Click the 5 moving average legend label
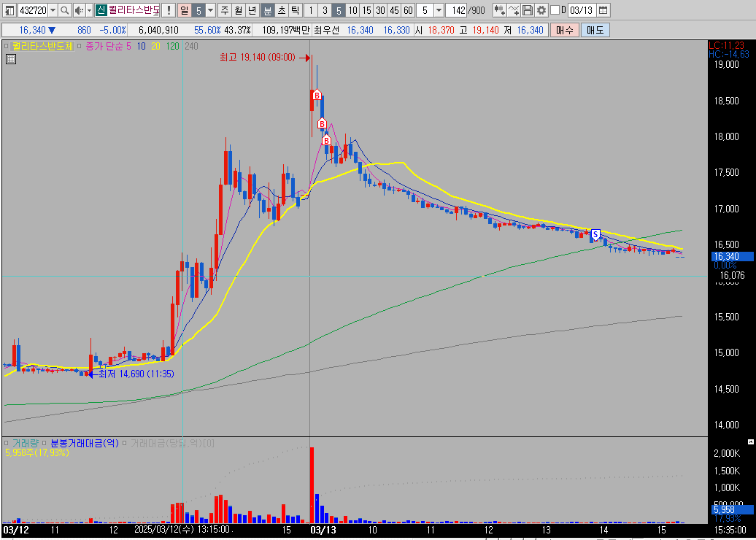 128,46
